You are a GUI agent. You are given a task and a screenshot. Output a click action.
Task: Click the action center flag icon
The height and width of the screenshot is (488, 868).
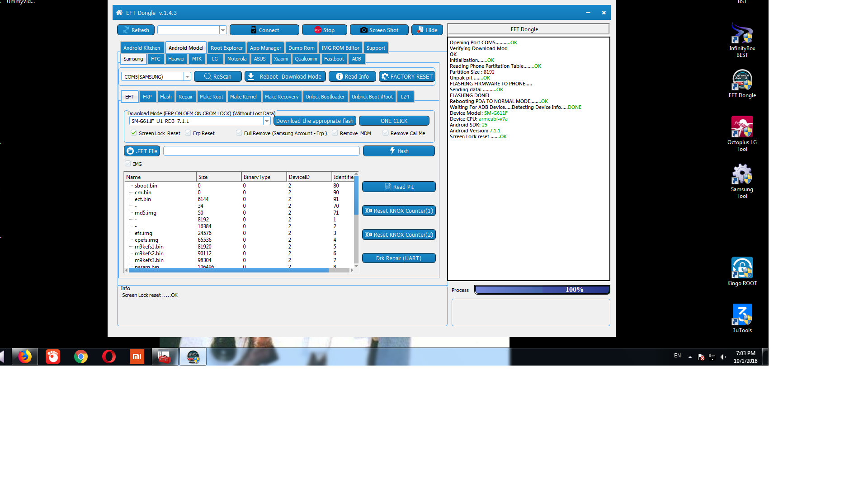point(701,357)
